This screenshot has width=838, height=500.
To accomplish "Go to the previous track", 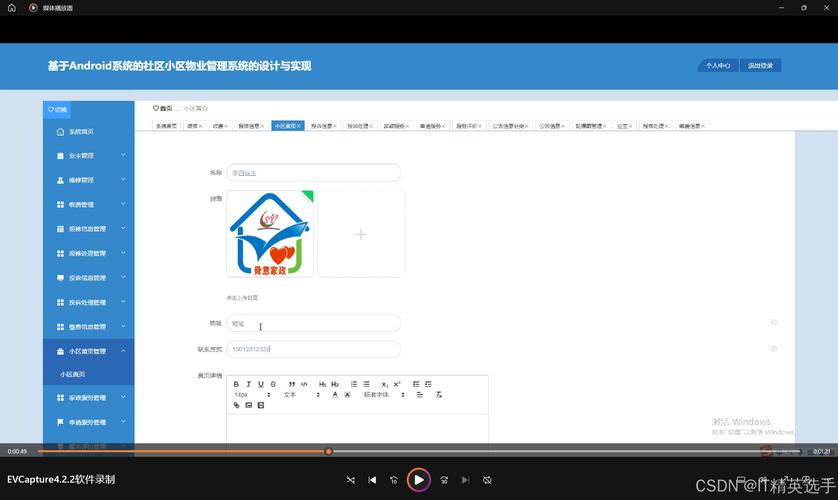I will pos(373,480).
